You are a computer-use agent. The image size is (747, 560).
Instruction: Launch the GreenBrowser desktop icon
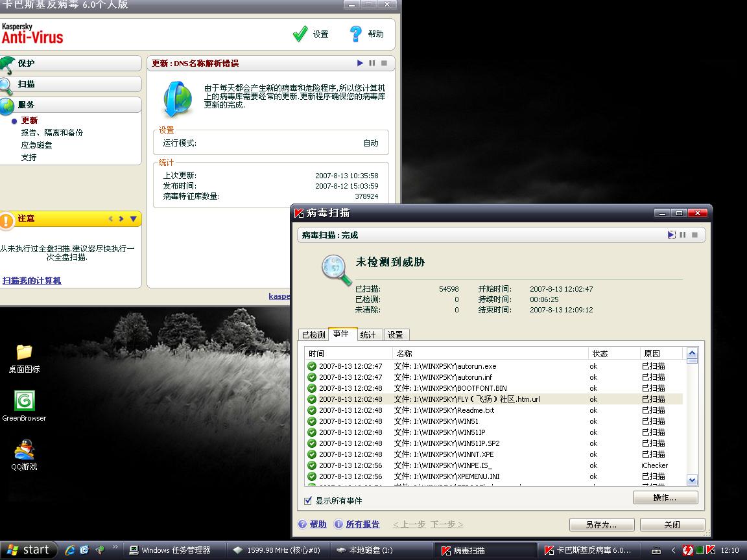tap(24, 406)
